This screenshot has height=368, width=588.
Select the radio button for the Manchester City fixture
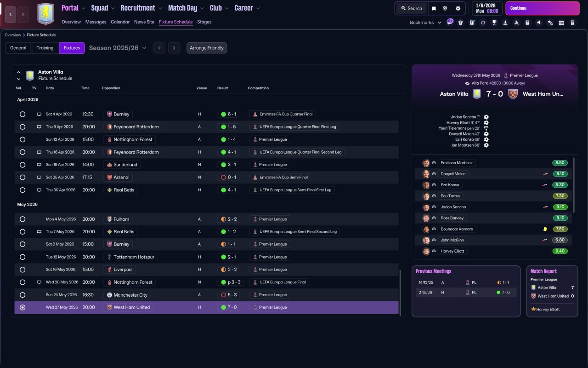tap(23, 295)
